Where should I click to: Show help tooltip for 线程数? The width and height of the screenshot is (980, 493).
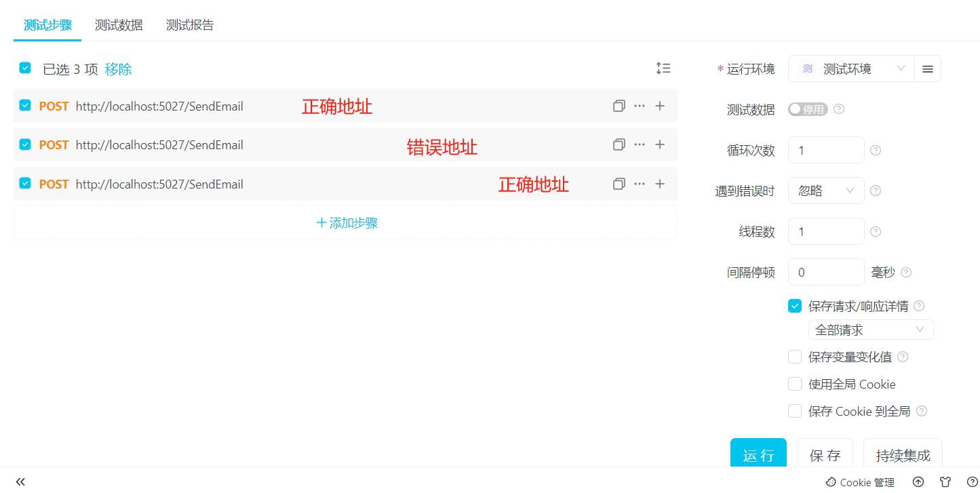[876, 231]
